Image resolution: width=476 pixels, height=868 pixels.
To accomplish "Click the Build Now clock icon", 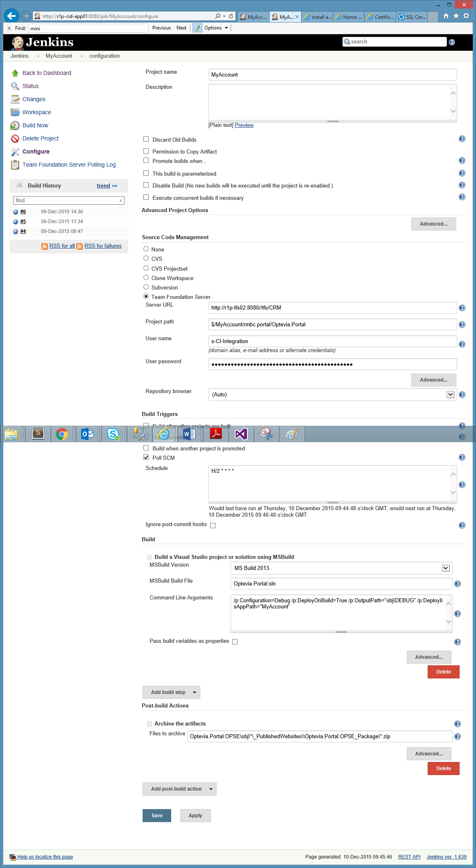I will tap(15, 126).
